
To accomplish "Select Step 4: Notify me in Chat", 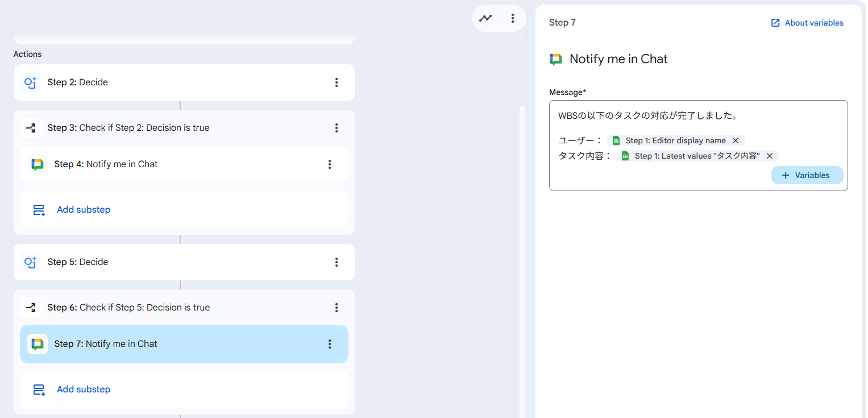I will [x=171, y=164].
